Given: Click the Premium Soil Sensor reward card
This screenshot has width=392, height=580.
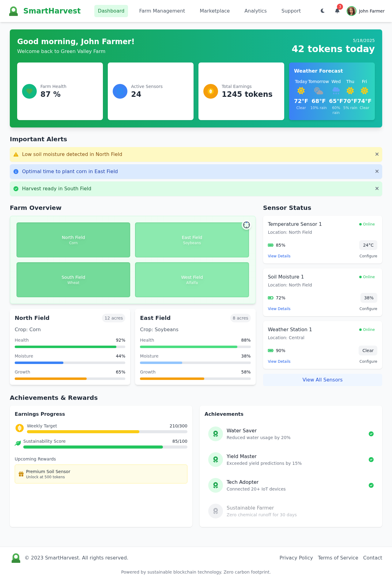Looking at the screenshot, I should [x=101, y=474].
